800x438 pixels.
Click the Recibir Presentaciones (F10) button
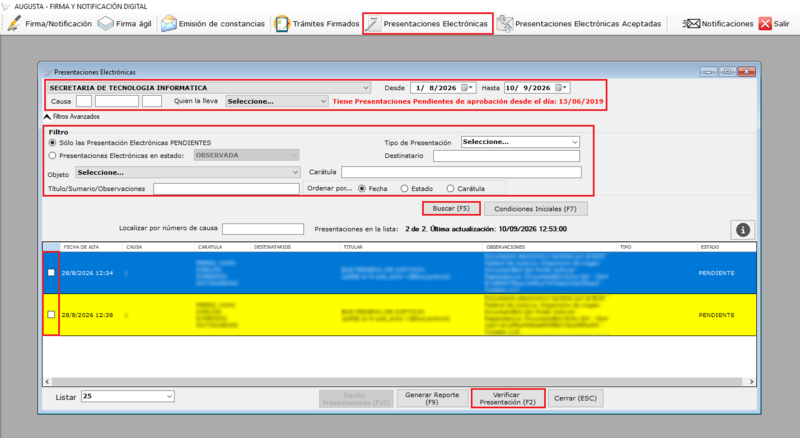coord(356,399)
